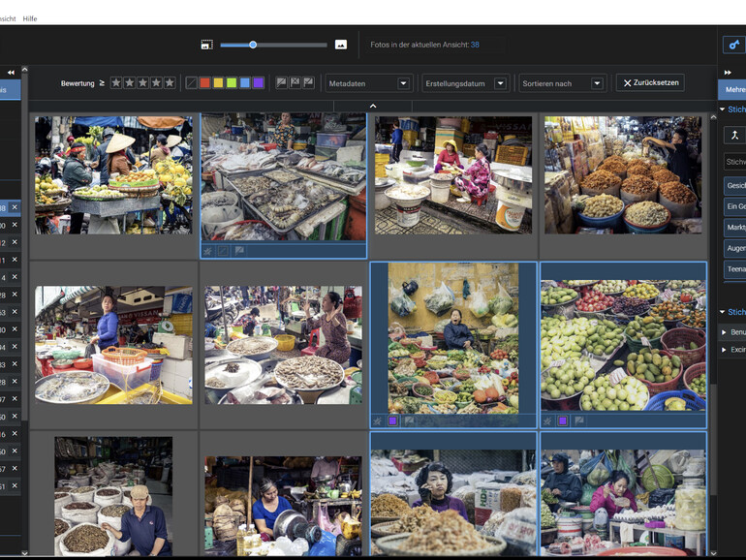The image size is (746, 560).
Task: Click the left panel scrollbar up arrow
Action: 25,70
